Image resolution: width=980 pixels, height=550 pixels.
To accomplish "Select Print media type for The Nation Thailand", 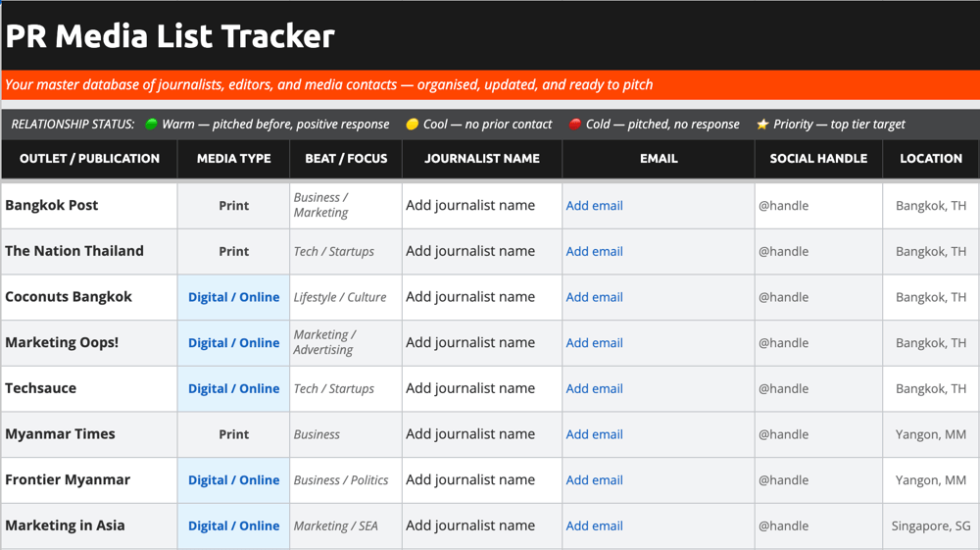I will point(234,251).
